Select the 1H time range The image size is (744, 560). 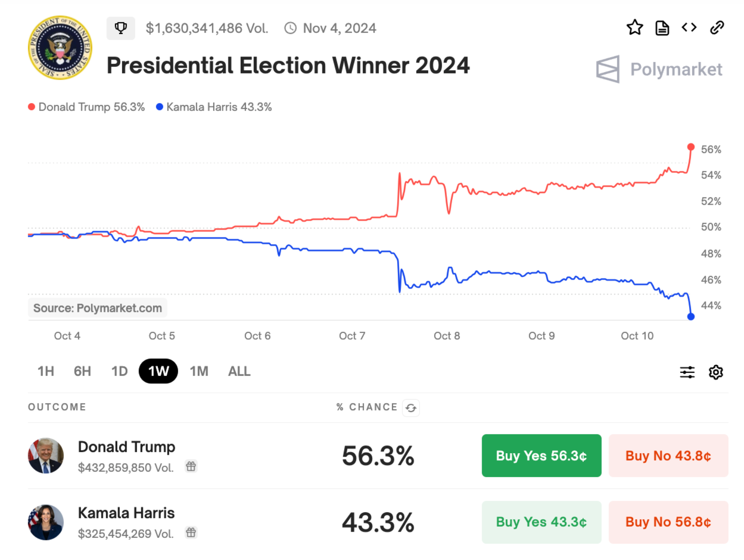pos(46,371)
